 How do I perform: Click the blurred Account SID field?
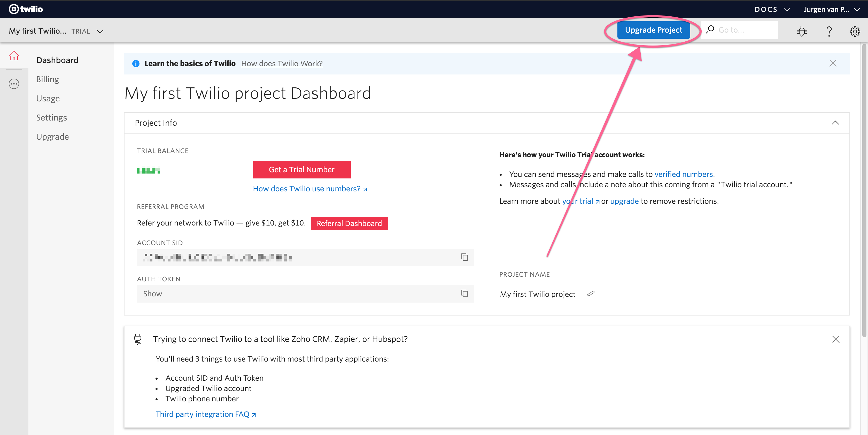click(305, 257)
